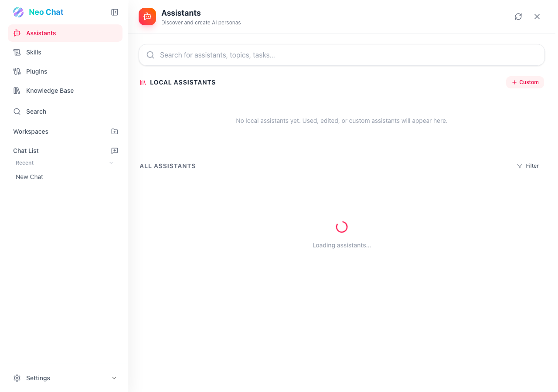Expand the Settings chevron

(x=114, y=378)
